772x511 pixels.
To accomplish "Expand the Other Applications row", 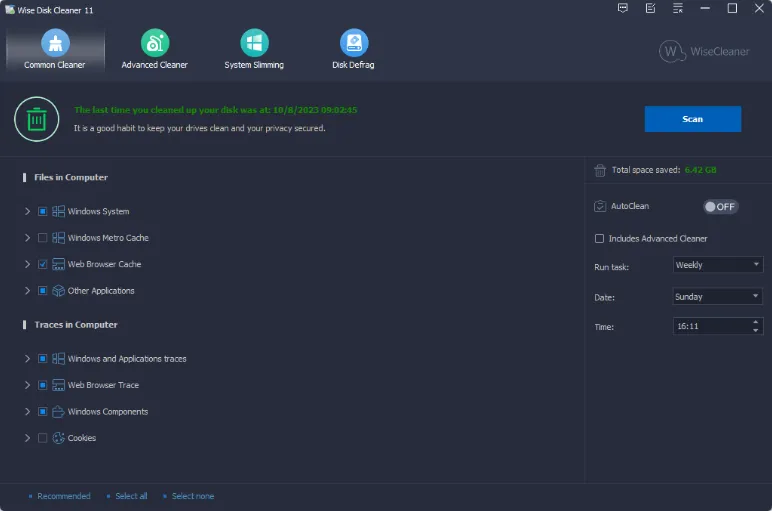I will pyautogui.click(x=27, y=290).
